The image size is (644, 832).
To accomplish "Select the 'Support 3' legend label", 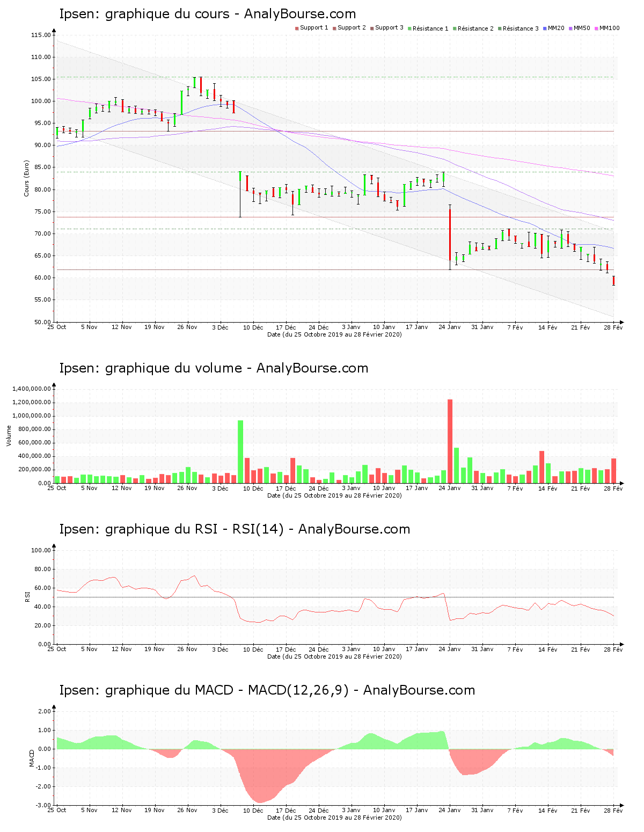I will pos(389,28).
